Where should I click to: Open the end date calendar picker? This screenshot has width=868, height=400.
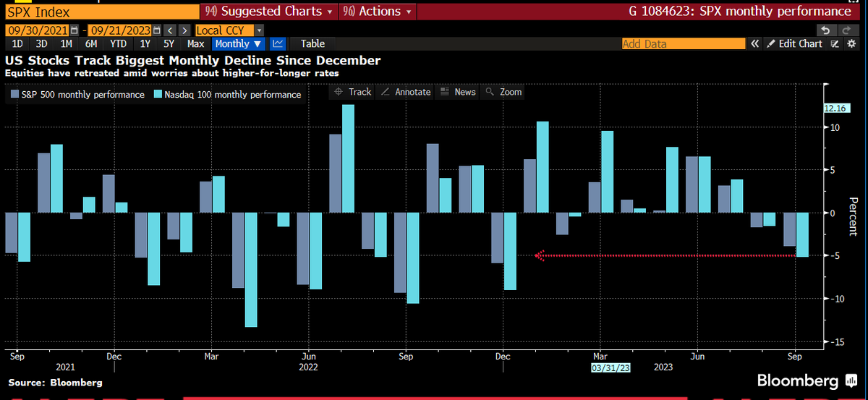coord(155,30)
